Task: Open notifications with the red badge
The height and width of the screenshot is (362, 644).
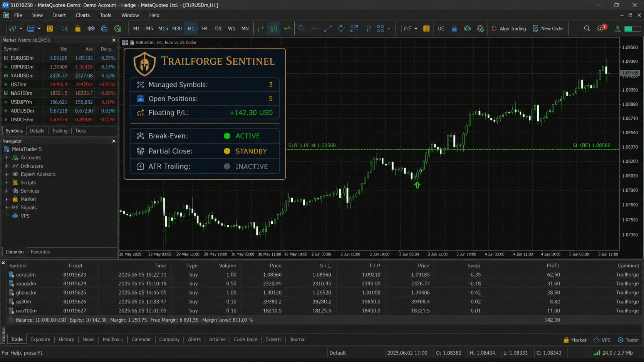Action: (601, 28)
